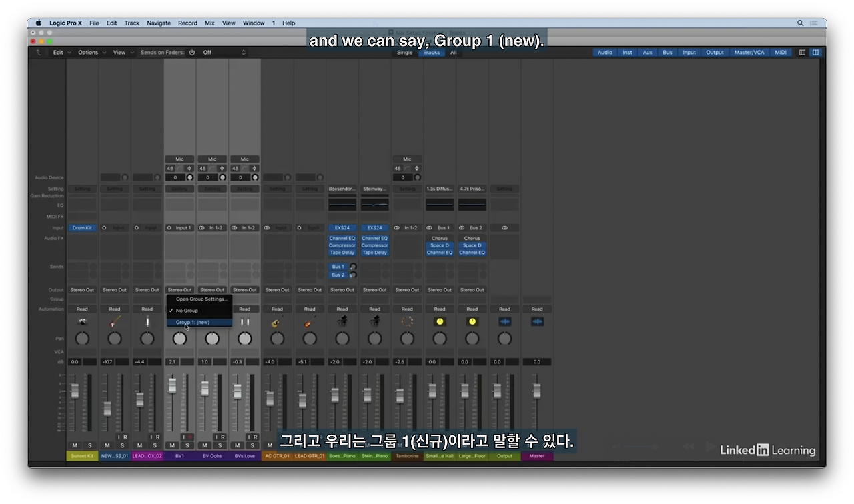Click the stereo format icon beside Bus 1 input
This screenshot has width=854, height=504.
click(x=430, y=228)
